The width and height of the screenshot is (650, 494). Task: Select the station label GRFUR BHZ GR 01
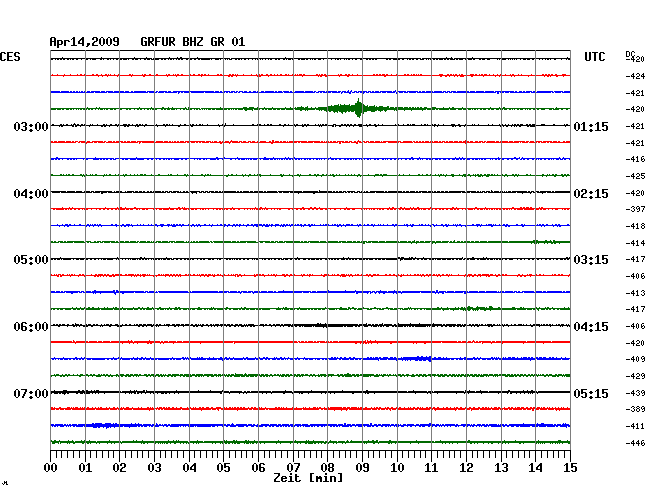coord(193,42)
